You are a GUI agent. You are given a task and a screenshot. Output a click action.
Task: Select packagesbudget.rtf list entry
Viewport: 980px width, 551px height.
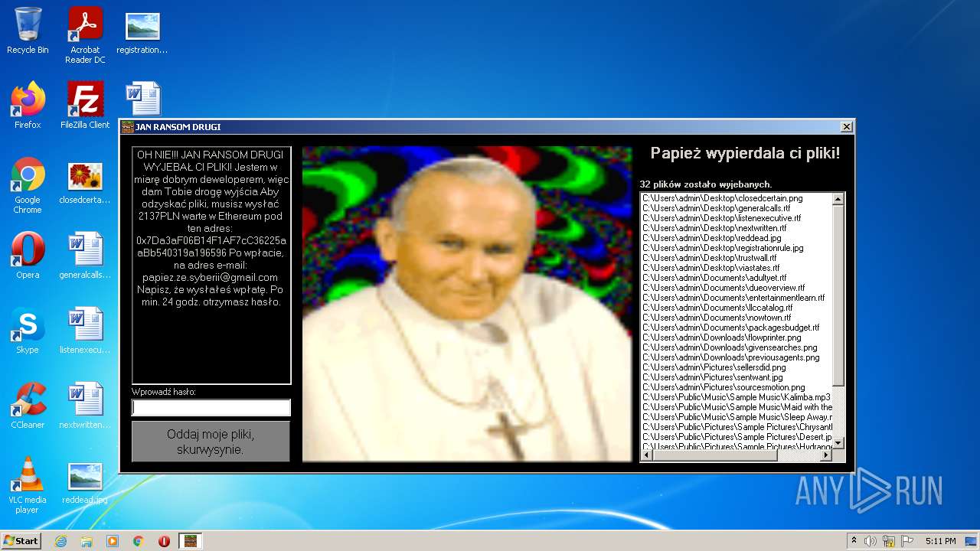click(730, 328)
